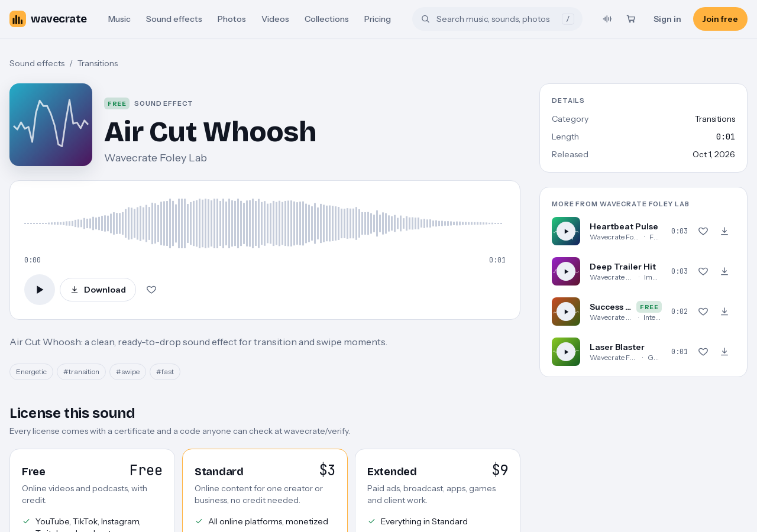Click the Join free button
Viewport: 757px width, 532px height.
pos(720,19)
